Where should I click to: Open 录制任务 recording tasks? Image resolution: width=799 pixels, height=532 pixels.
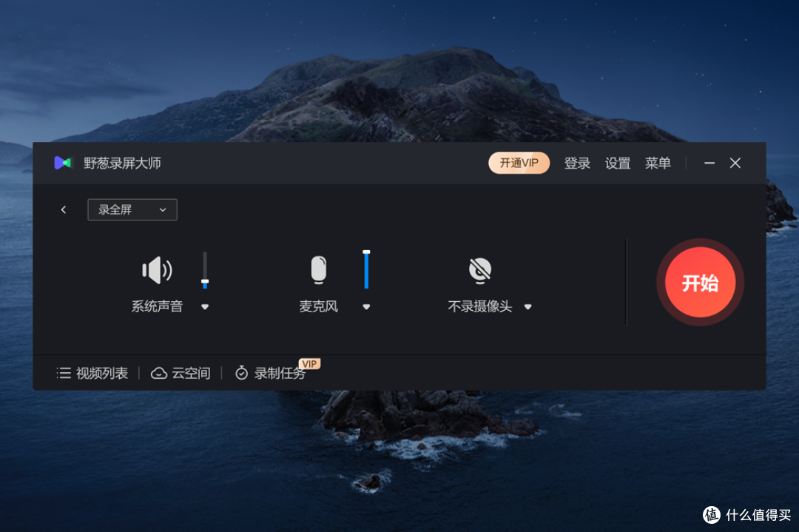[x=280, y=374]
